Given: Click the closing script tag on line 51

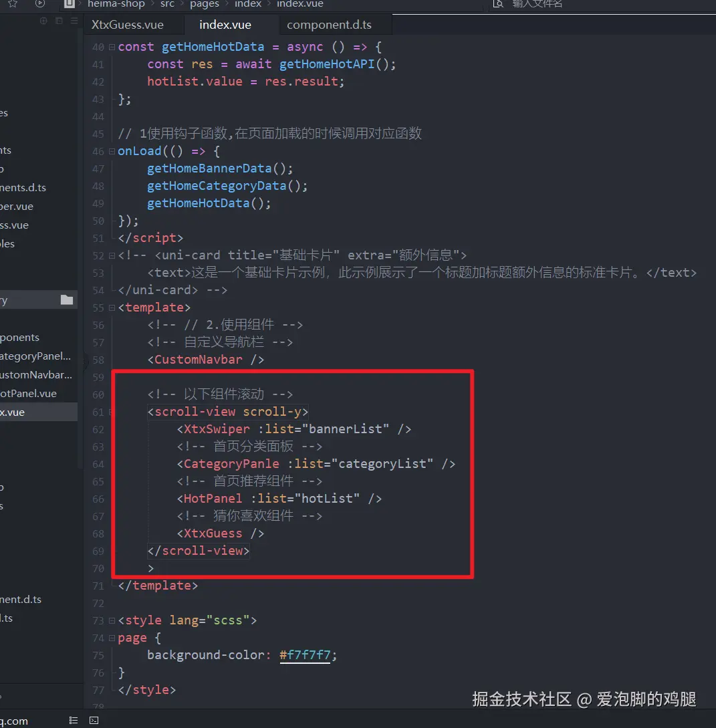Looking at the screenshot, I should (150, 238).
